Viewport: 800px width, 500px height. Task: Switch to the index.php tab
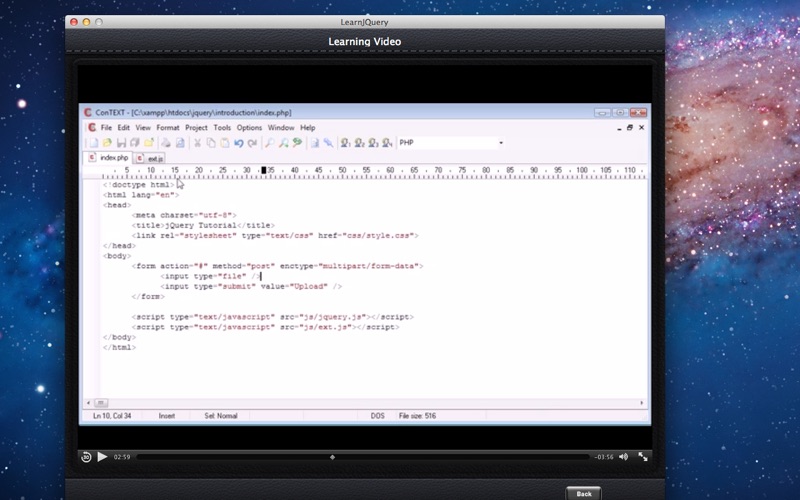pyautogui.click(x=108, y=158)
